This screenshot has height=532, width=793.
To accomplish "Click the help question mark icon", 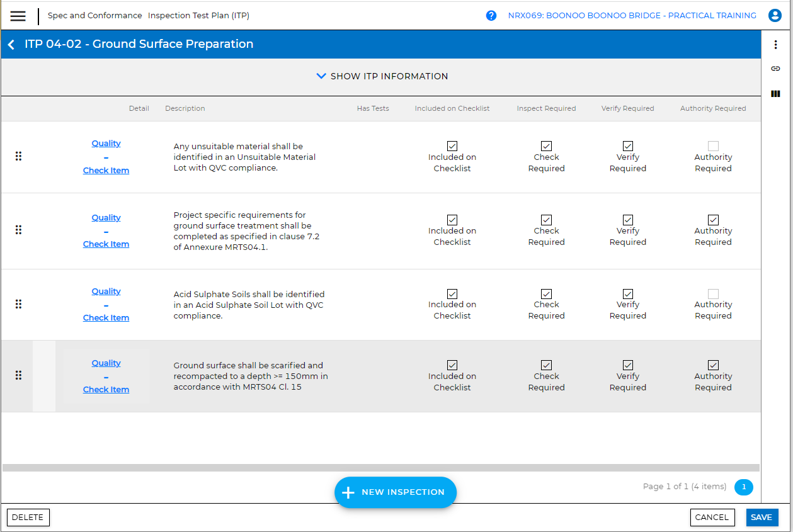I will click(x=491, y=15).
